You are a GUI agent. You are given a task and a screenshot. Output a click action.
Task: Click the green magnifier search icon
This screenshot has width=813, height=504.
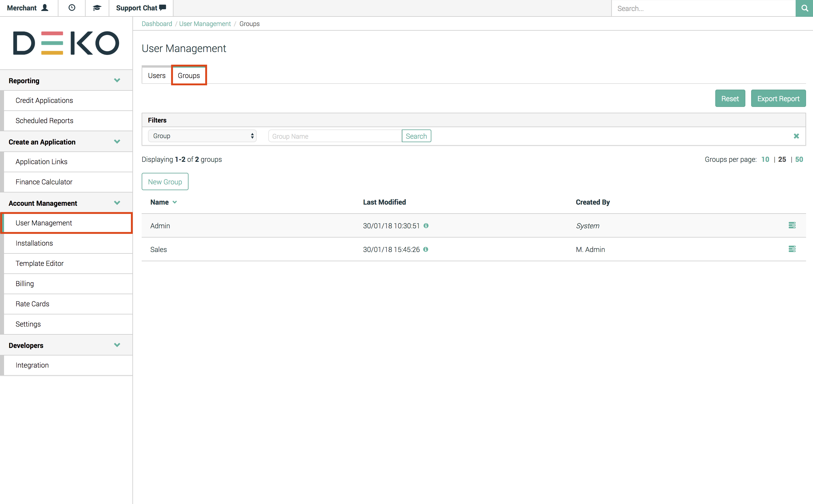(x=804, y=8)
